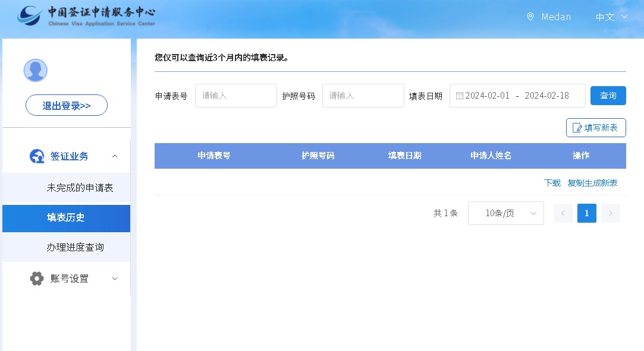Collapse the 签证业务 menu section
Screen dimensions: 644x351
pyautogui.click(x=115, y=156)
